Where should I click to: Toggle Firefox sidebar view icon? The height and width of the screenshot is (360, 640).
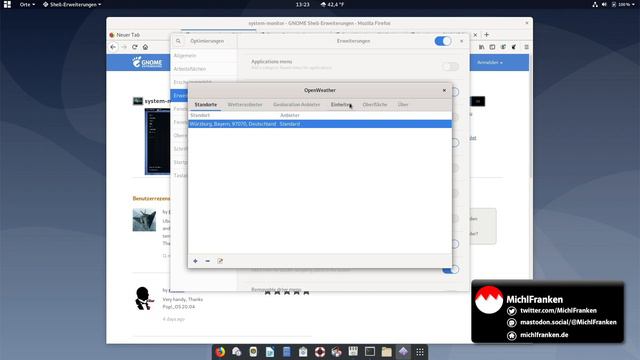(492, 47)
